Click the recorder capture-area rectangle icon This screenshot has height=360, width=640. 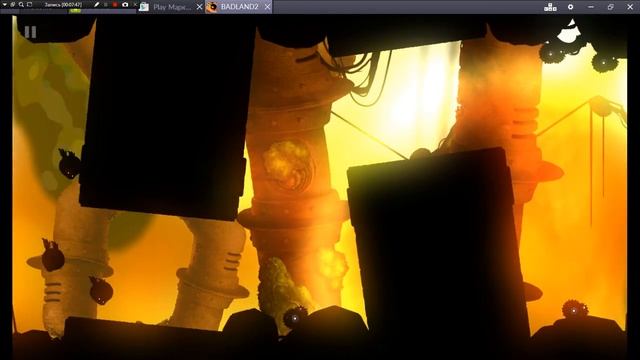point(29,4)
